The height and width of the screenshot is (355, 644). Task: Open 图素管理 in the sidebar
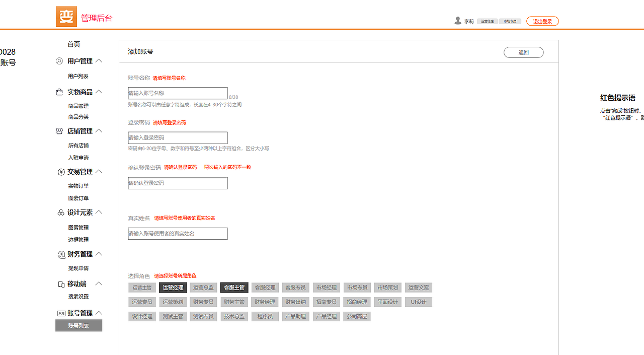click(78, 228)
